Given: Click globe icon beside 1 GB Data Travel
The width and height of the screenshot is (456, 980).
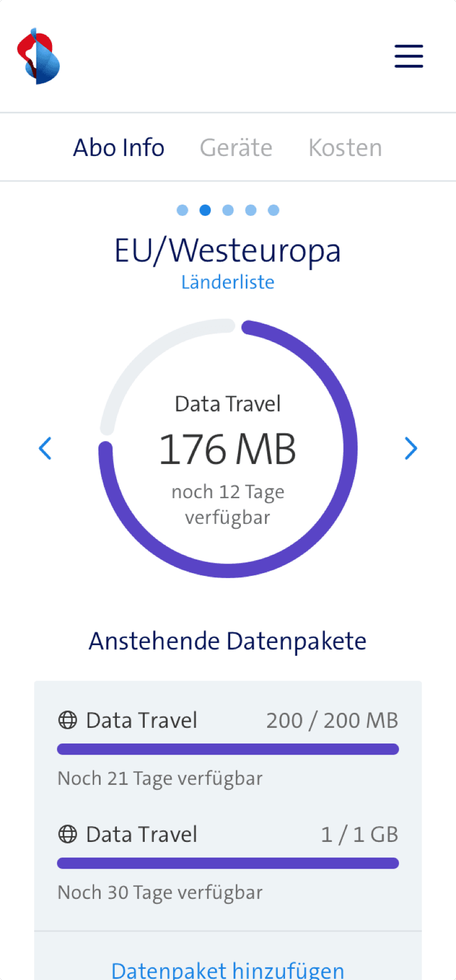Looking at the screenshot, I should [x=68, y=834].
